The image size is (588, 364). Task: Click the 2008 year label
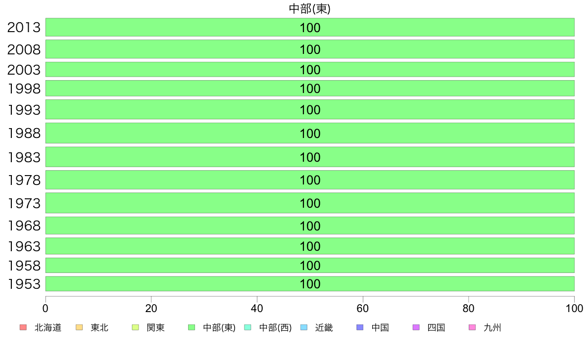pos(24,49)
